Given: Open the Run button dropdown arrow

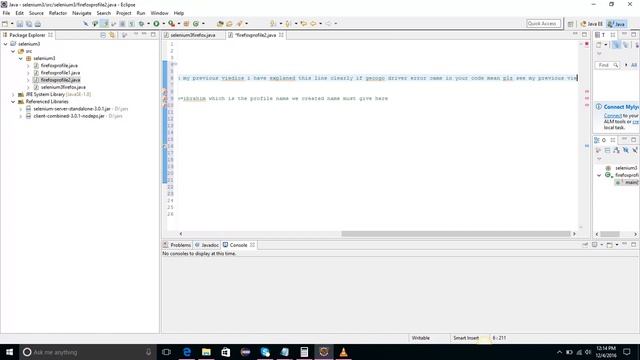Looking at the screenshot, I should click(x=164, y=24).
